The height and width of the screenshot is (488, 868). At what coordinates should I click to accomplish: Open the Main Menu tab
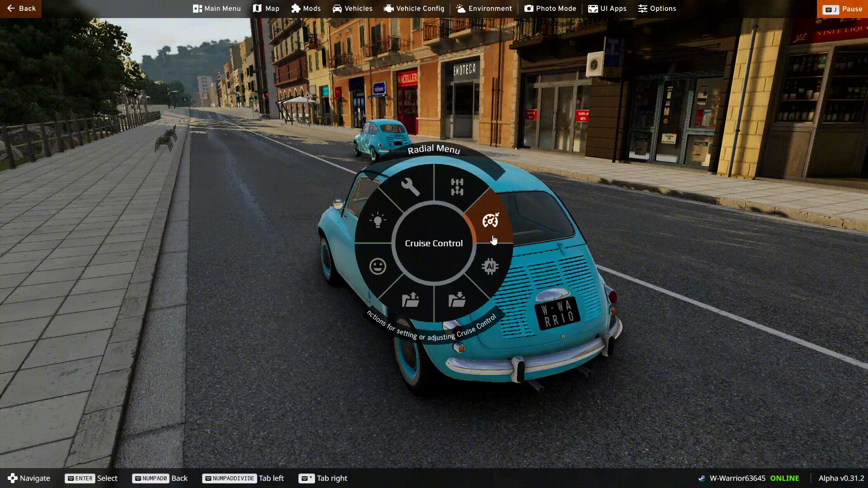(217, 9)
